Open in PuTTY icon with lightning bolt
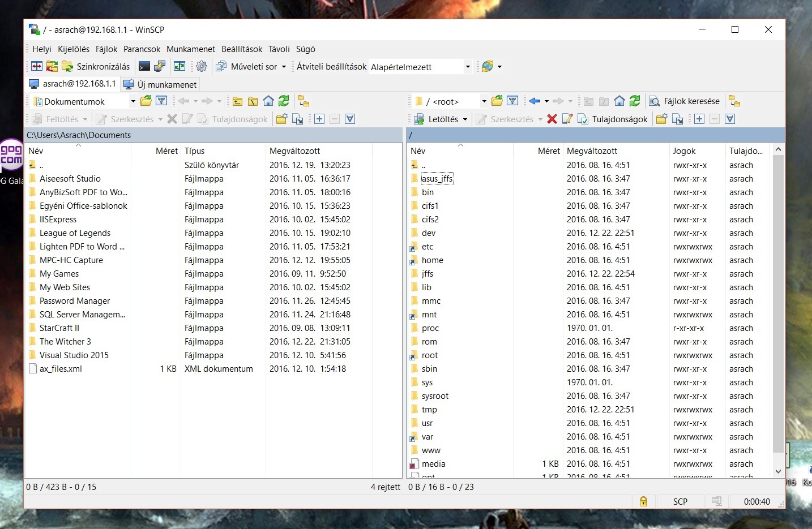Viewport: 812px width, 529px height. click(160, 66)
